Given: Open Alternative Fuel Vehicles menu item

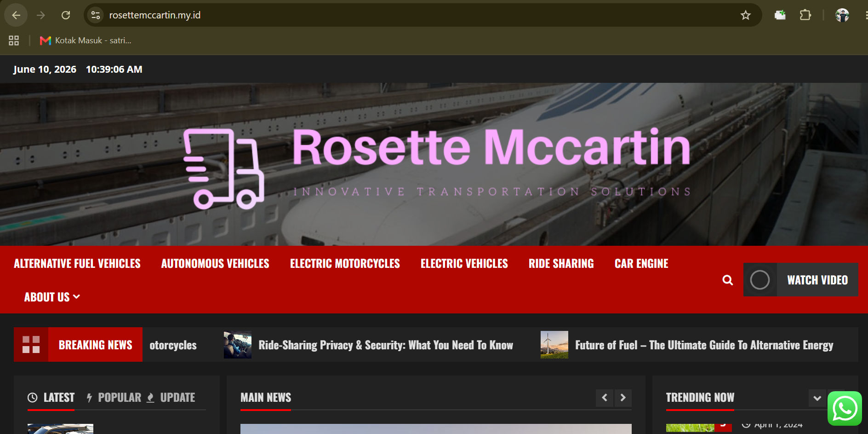Looking at the screenshot, I should (77, 264).
